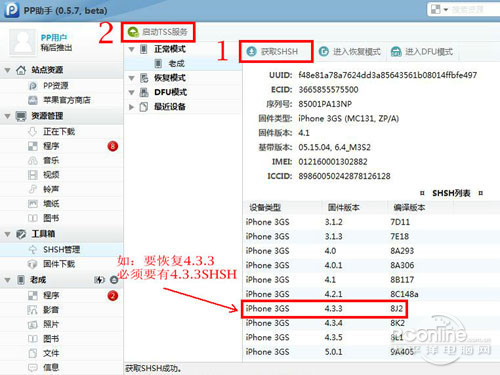Collapse the 正常模式 tree node
Image resolution: width=500 pixels, height=375 pixels.
click(x=132, y=50)
